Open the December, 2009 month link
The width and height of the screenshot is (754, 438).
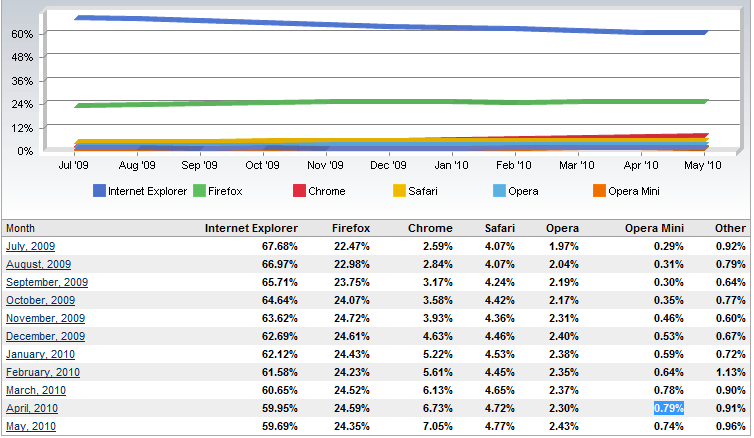[x=44, y=336]
